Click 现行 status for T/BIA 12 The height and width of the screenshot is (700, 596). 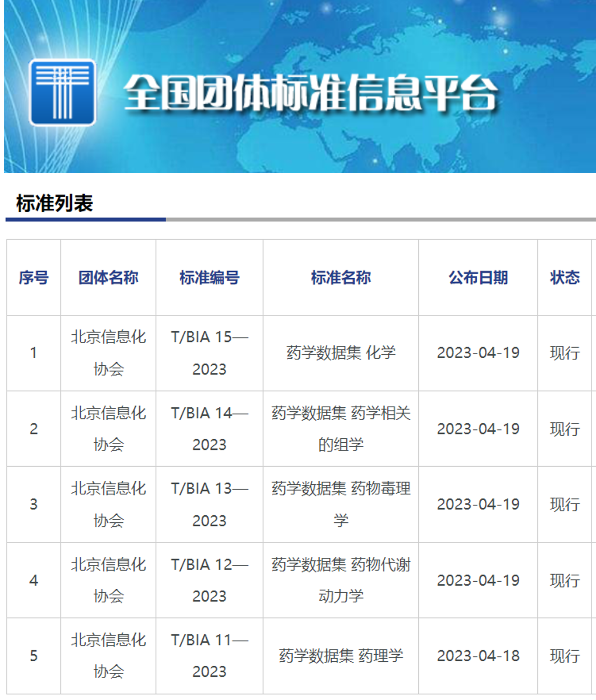point(565,580)
